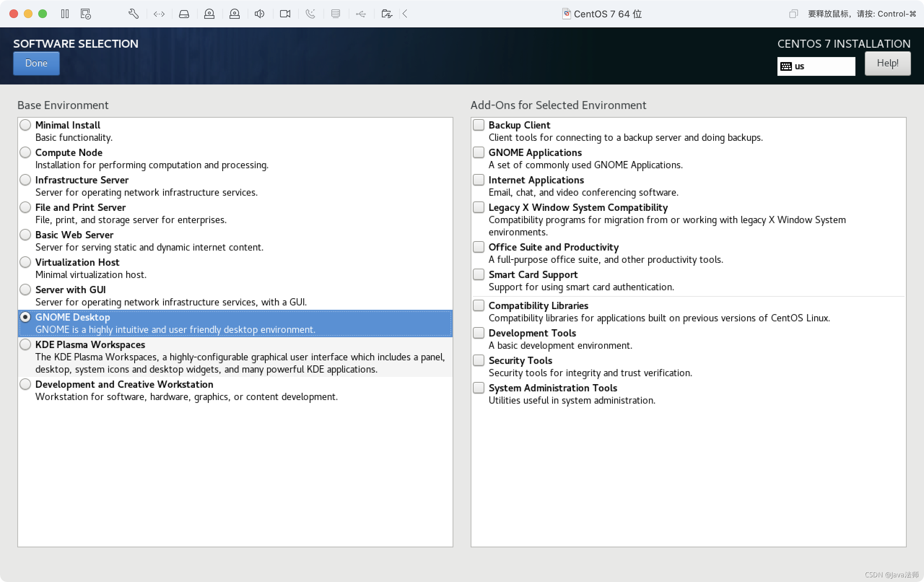Pick Server with GUI radio button
924x582 pixels.
25,290
